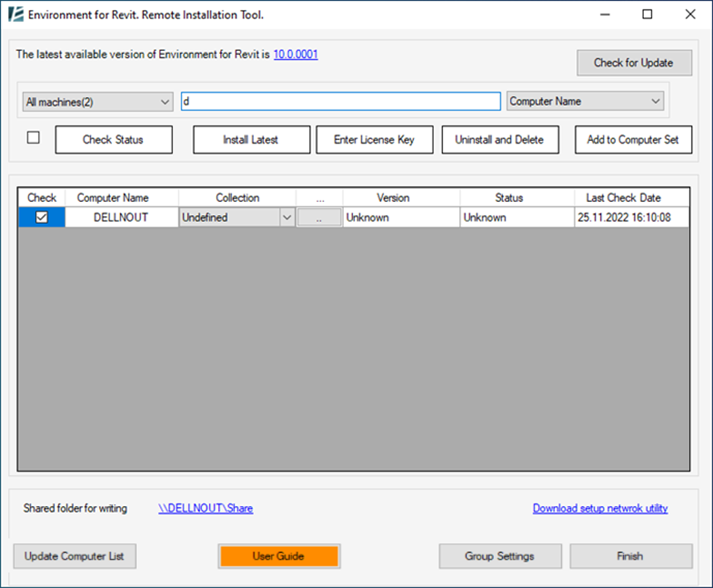The image size is (713, 588).
Task: Toggle the select-all checkbox beside Check Status
Action: [x=33, y=137]
